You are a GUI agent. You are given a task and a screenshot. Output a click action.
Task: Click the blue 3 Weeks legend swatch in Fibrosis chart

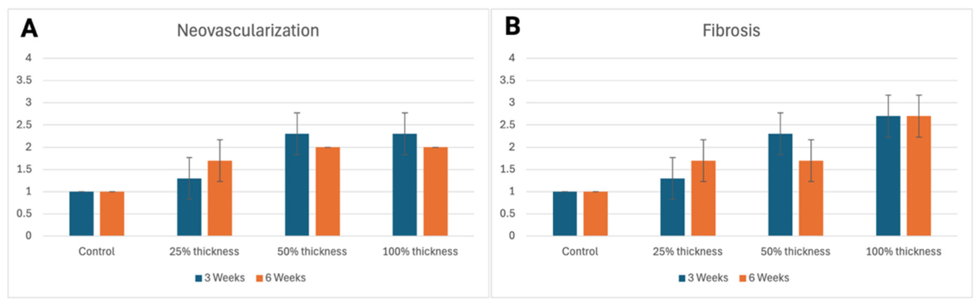(x=682, y=278)
